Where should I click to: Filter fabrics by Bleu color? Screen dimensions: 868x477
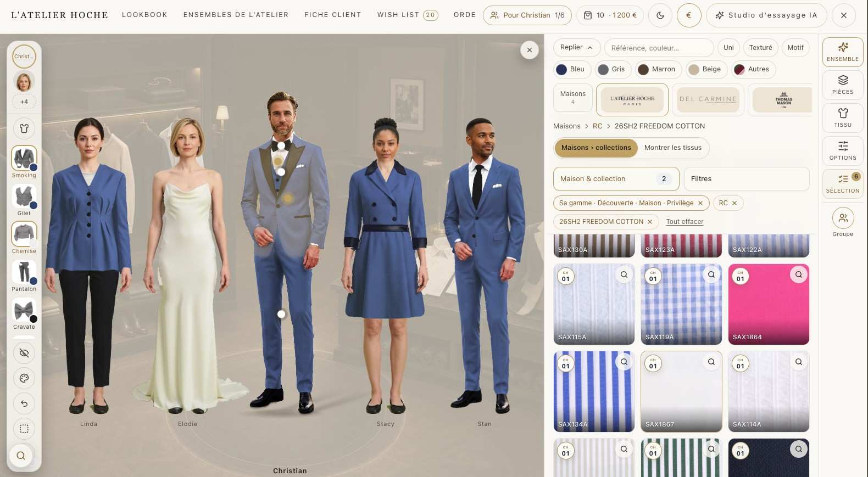click(x=572, y=69)
